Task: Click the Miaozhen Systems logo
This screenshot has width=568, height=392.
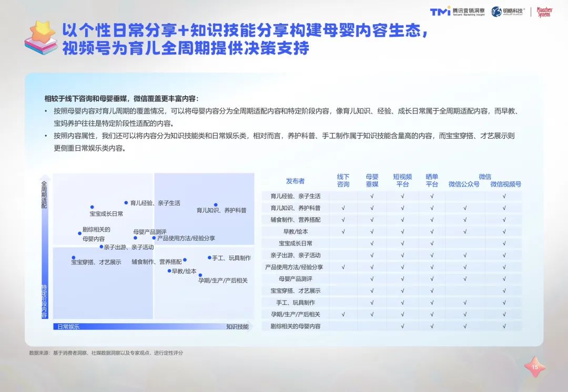Action: coord(544,12)
